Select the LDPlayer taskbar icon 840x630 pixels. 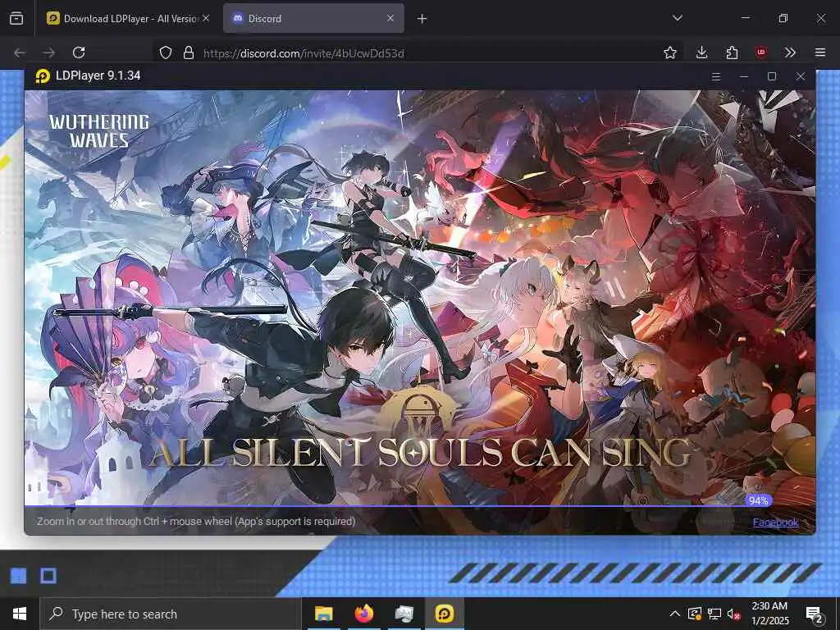pos(445,614)
